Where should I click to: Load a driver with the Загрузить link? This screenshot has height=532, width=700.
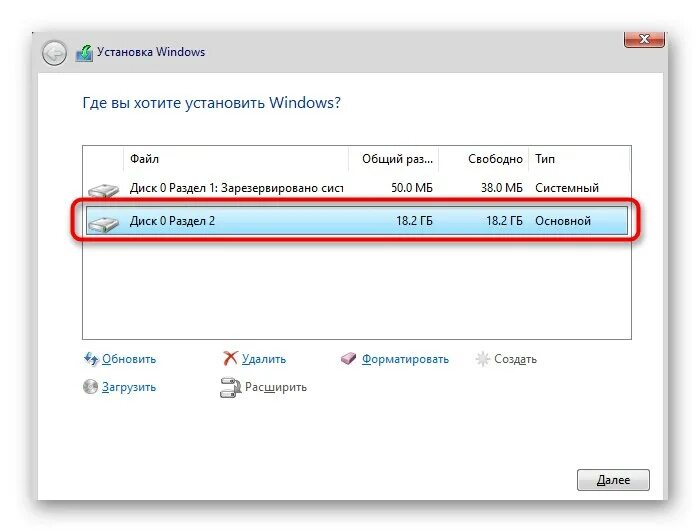(129, 387)
